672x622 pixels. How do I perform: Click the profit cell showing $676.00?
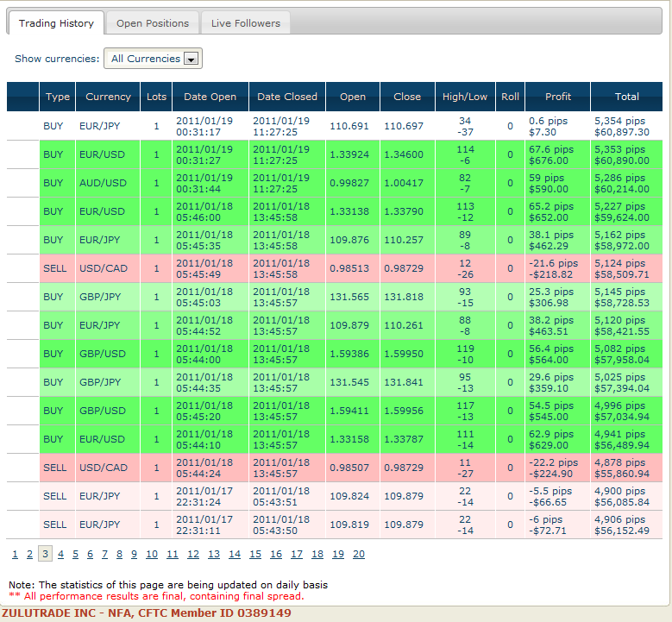click(557, 154)
